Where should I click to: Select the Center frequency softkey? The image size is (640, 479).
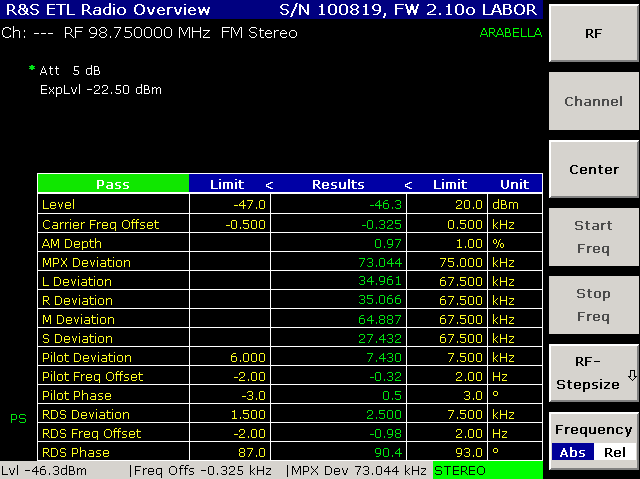coord(593,169)
